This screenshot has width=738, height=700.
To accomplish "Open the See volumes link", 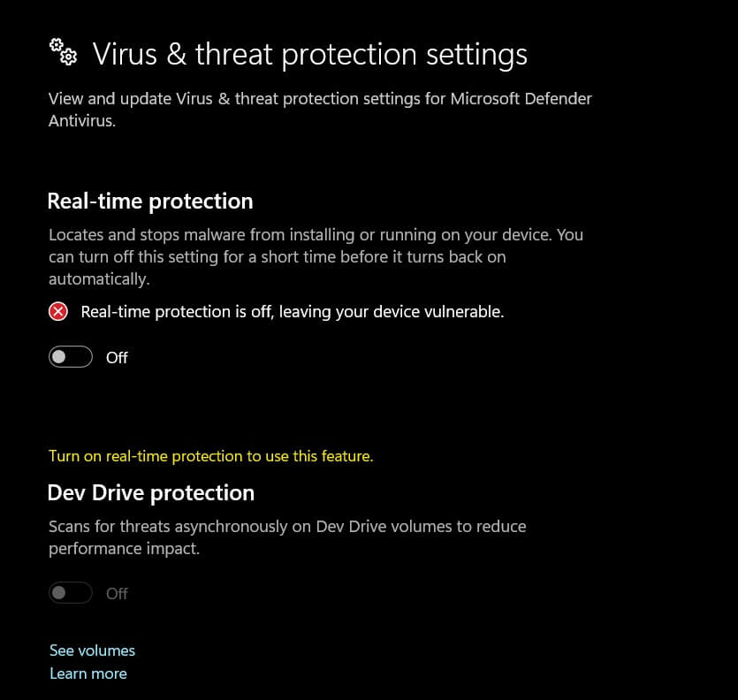I will 92,650.
